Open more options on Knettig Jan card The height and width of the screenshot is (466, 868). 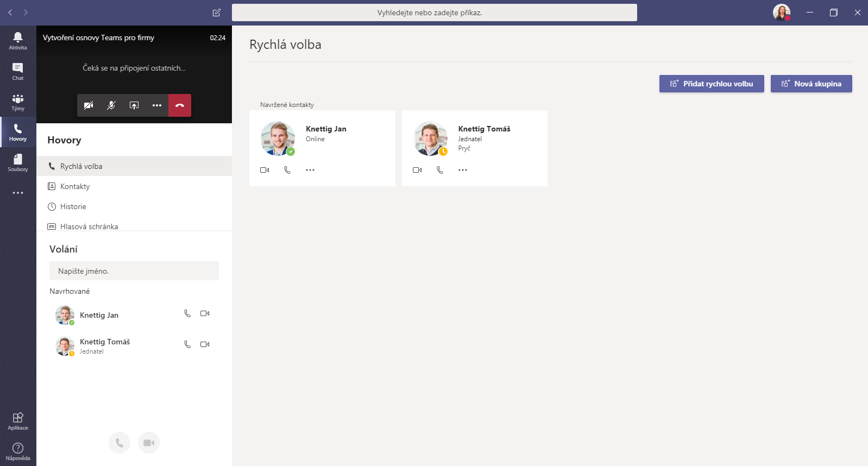pyautogui.click(x=310, y=170)
